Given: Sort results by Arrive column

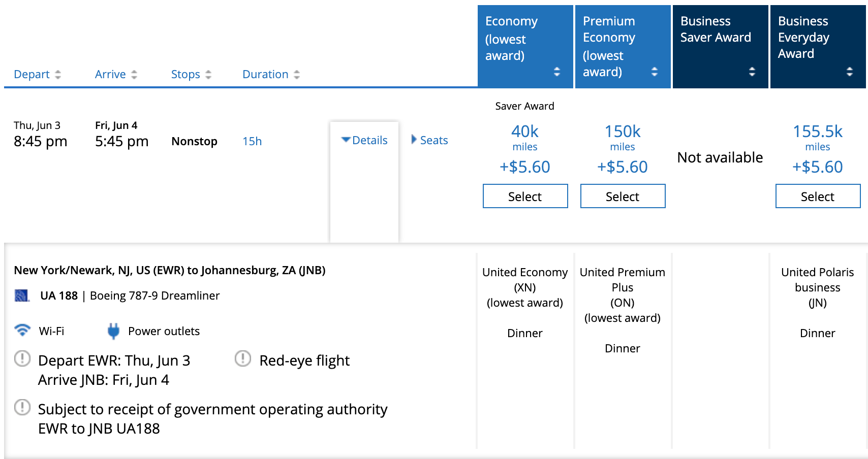Looking at the screenshot, I should (116, 75).
